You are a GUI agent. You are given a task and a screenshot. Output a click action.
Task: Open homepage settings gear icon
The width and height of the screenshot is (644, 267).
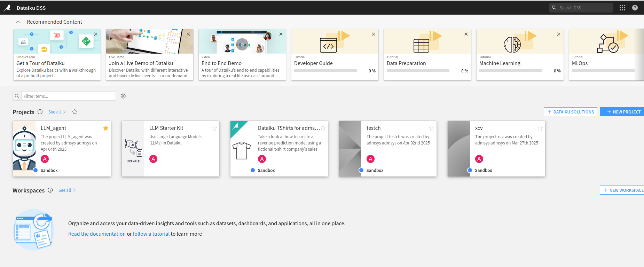(x=123, y=96)
